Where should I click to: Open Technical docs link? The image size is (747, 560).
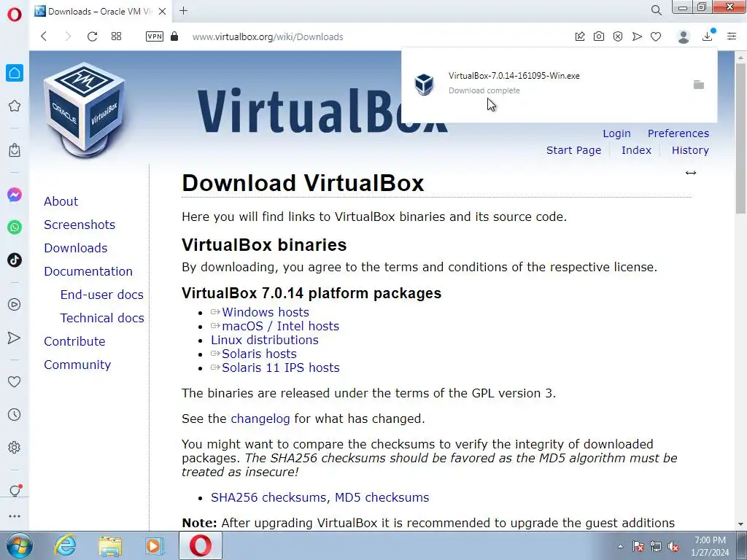102,318
